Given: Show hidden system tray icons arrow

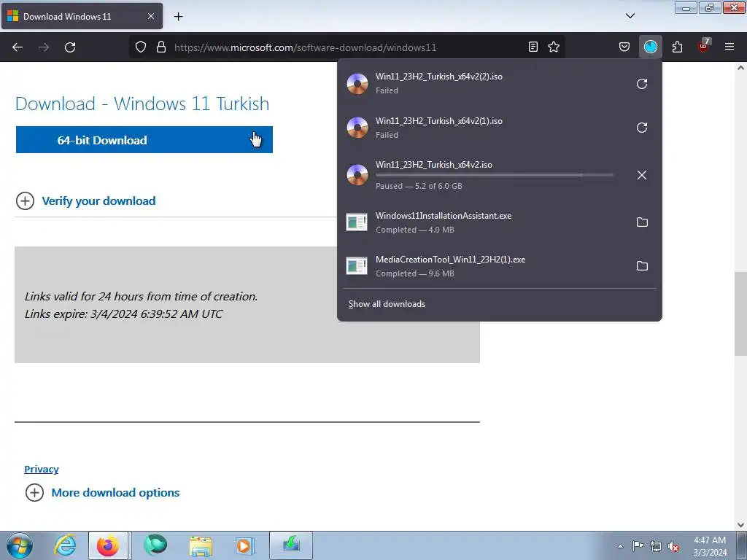Looking at the screenshot, I should tap(620, 546).
